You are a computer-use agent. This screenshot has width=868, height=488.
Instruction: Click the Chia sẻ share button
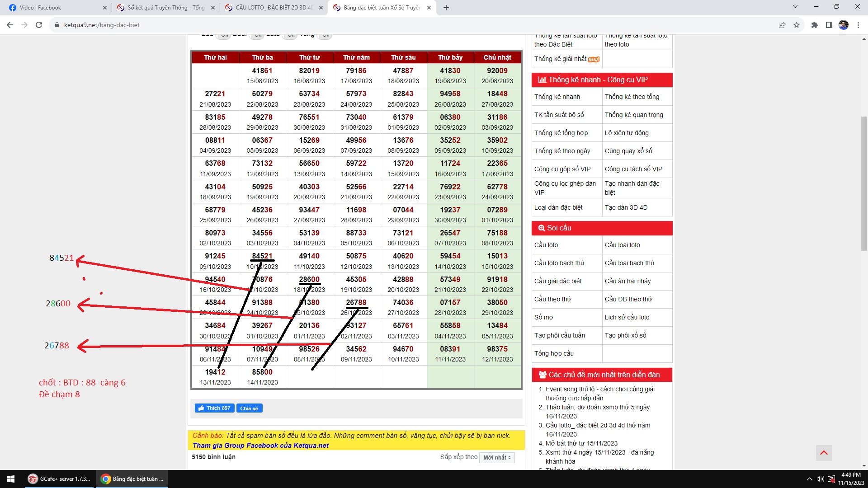tap(249, 408)
